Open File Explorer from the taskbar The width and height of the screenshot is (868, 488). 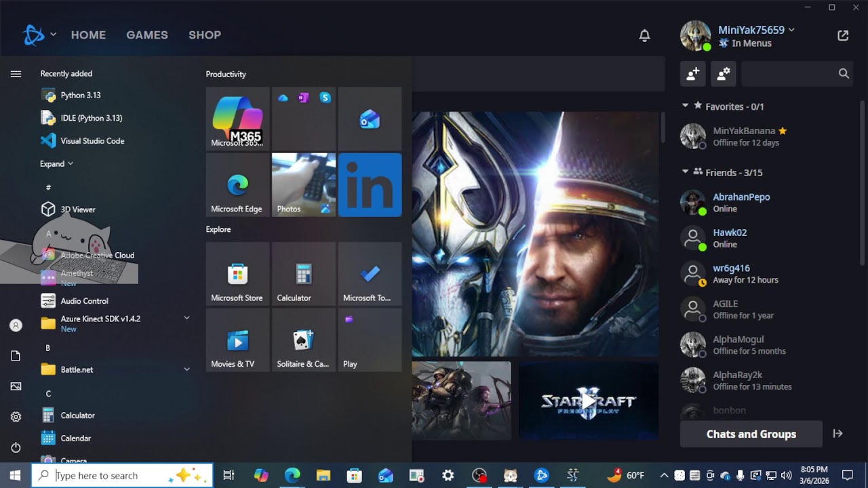323,475
